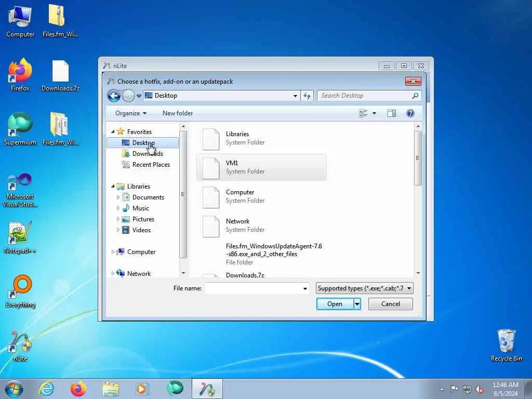Select the Everything desktop shortcut
532x399 pixels.
click(x=20, y=291)
